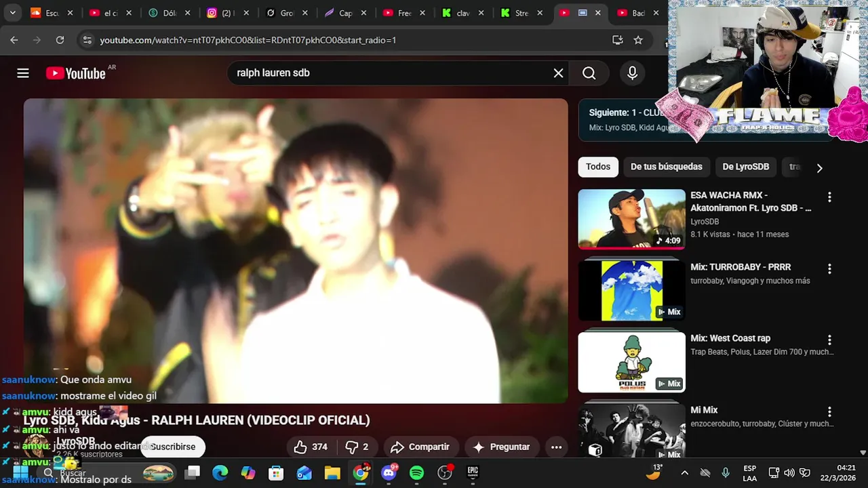
Task: Open Mix: West Coast rap title
Action: pos(730,338)
